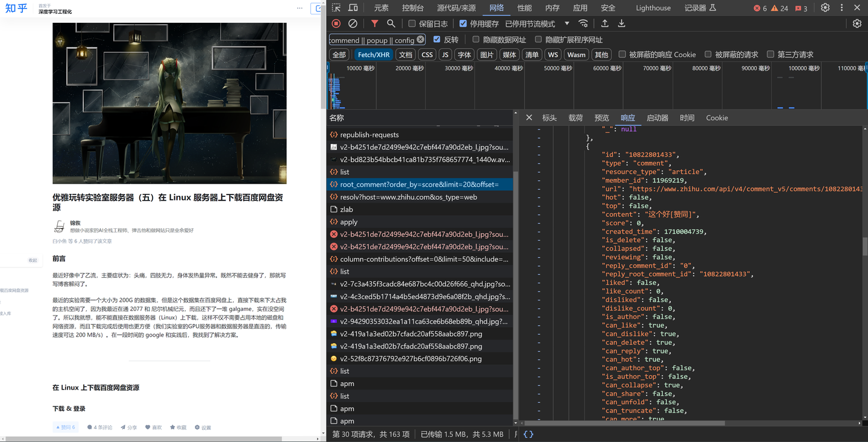Screen dimensions: 868x442
Task: Clear the network log
Action: tap(353, 23)
